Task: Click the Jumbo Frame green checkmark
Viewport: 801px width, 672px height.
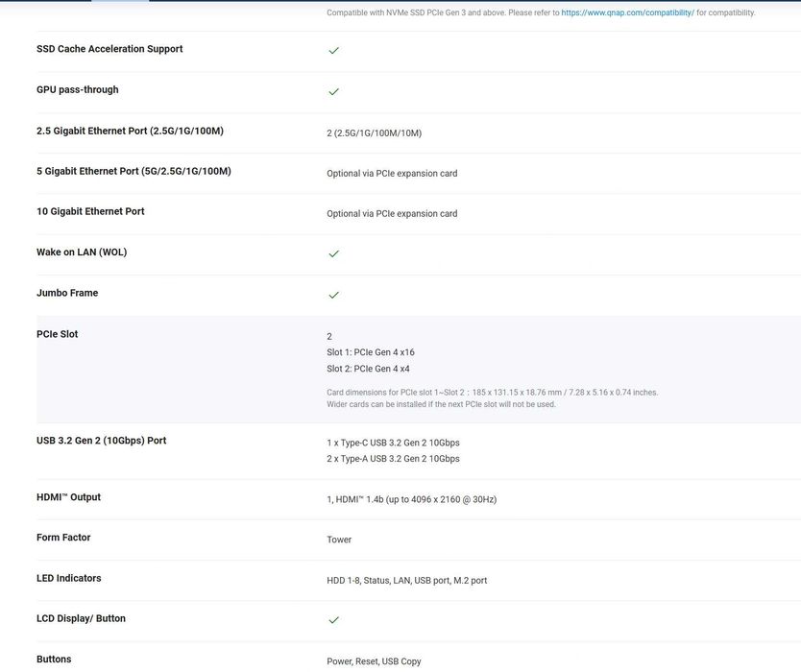Action: pos(333,295)
